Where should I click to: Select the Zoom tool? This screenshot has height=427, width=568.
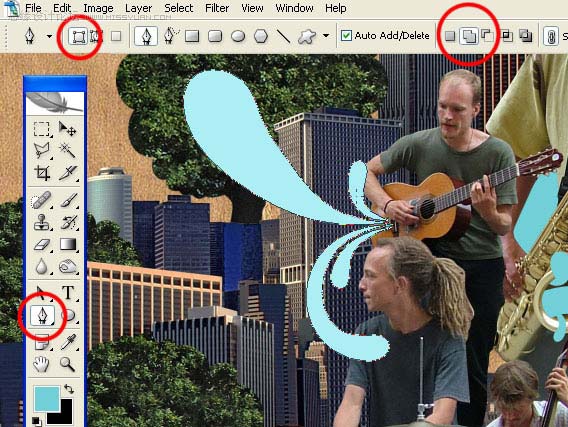67,364
